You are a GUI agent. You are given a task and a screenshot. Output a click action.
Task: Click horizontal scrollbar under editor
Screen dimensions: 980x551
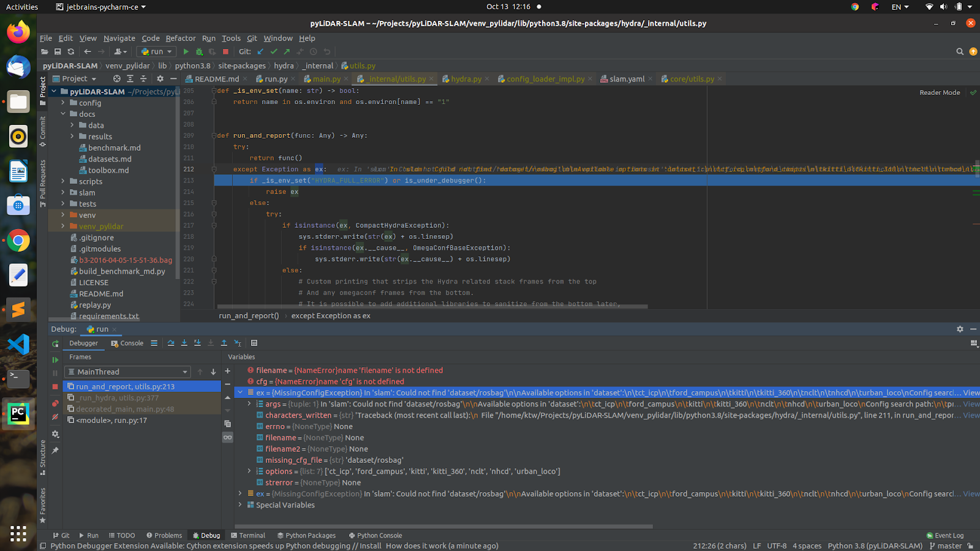coord(432,307)
